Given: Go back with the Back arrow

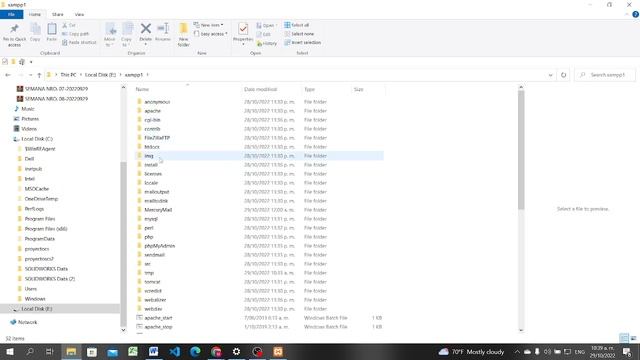Looking at the screenshot, I should point(8,75).
